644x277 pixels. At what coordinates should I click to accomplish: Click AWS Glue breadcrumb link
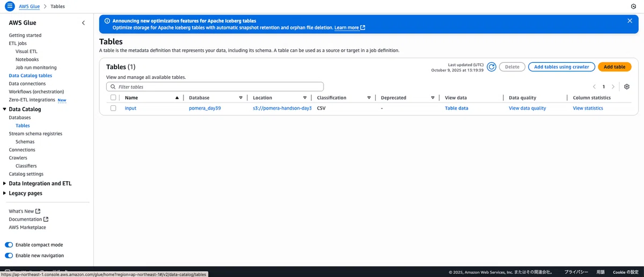(x=29, y=6)
